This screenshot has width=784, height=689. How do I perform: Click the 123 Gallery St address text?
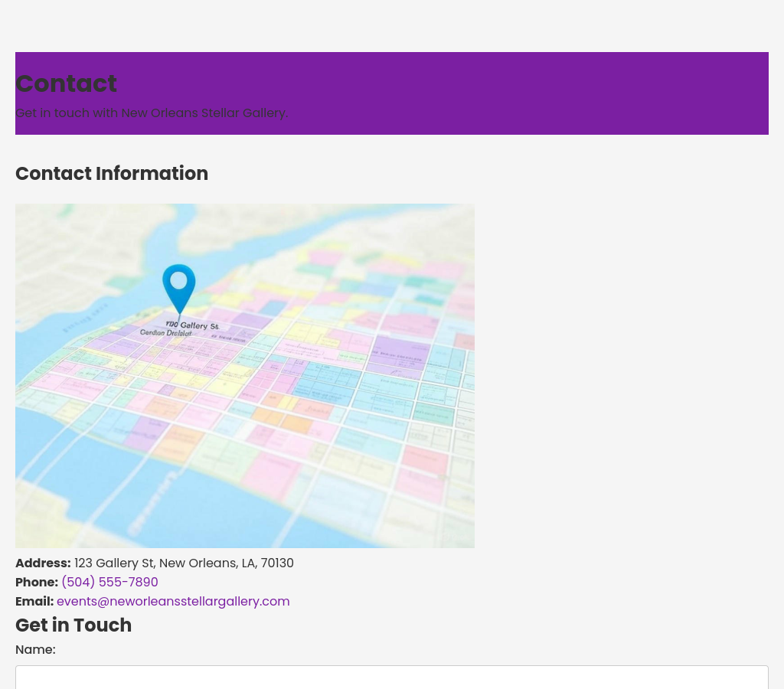pos(184,563)
